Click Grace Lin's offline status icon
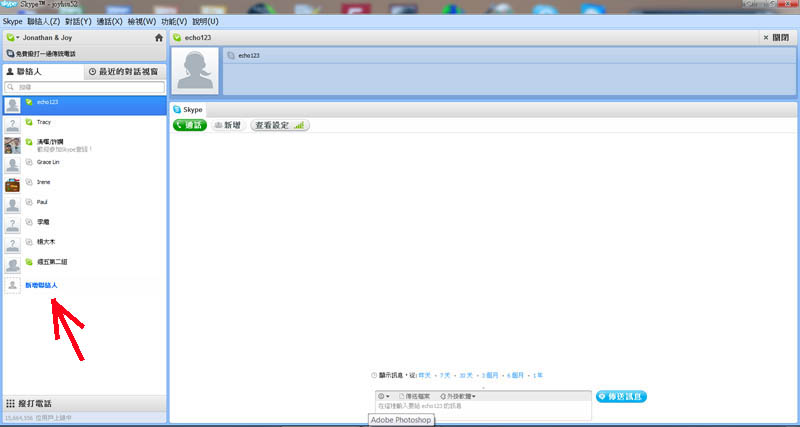Screen dimensions: 800x427 coord(29,162)
